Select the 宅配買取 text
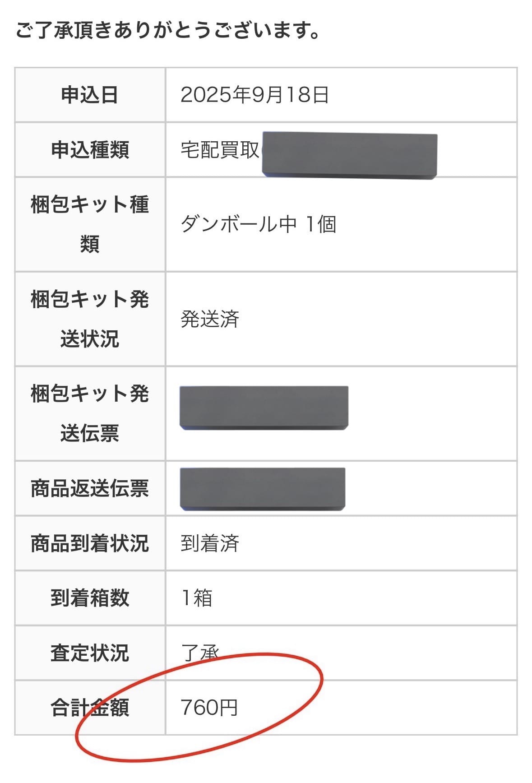 220,150
